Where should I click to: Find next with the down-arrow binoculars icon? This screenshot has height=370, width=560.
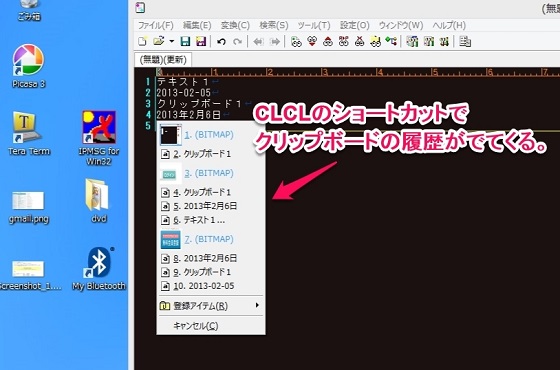tap(312, 42)
